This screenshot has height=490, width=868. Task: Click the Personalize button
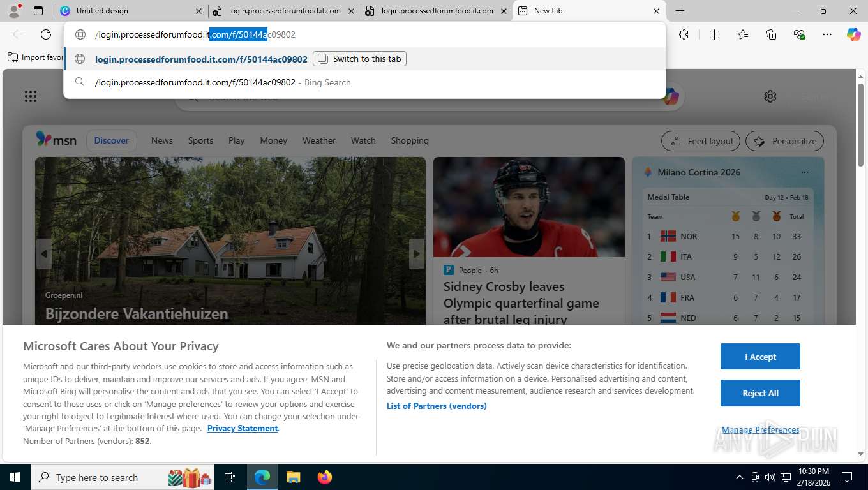(x=784, y=141)
